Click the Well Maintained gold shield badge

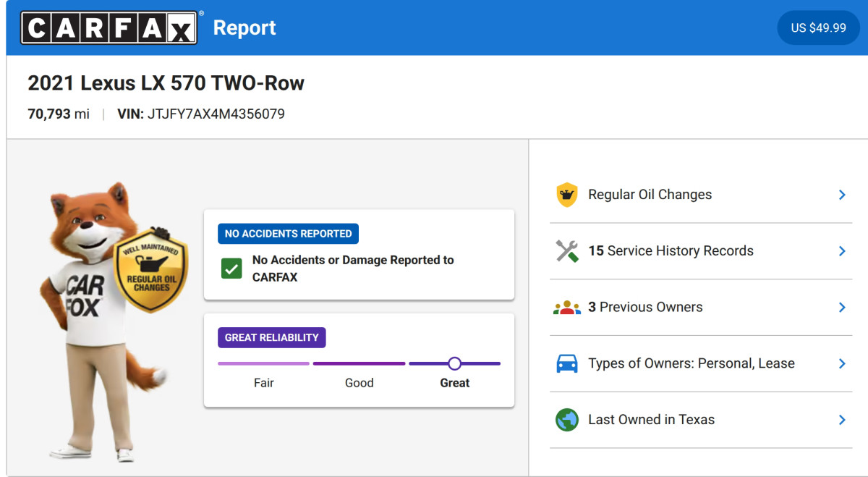(x=151, y=269)
